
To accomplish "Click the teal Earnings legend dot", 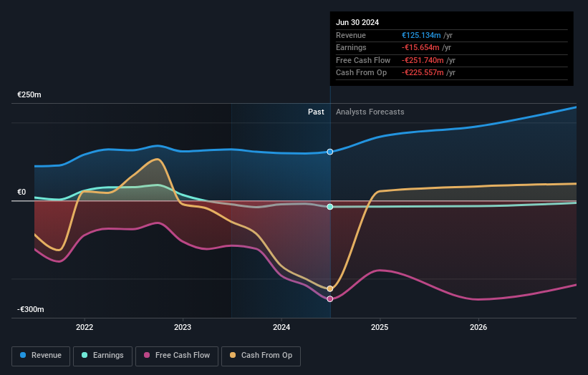I will click(x=85, y=355).
